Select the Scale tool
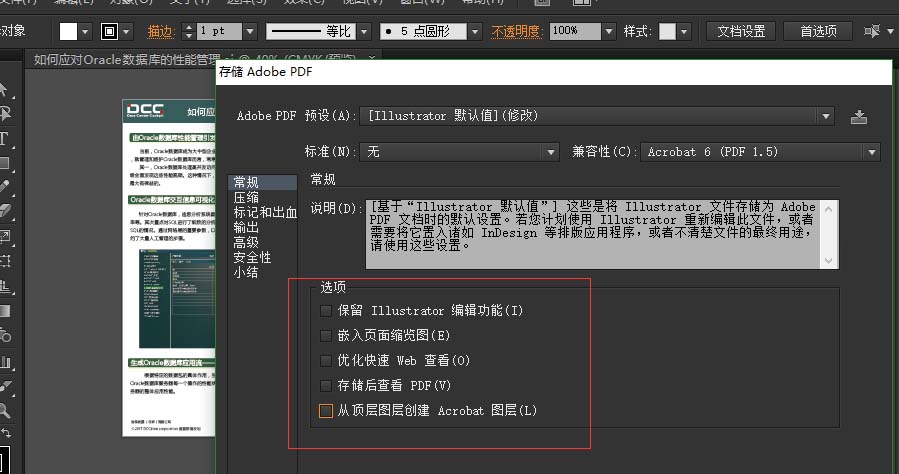899x474 pixels. pos(5,236)
